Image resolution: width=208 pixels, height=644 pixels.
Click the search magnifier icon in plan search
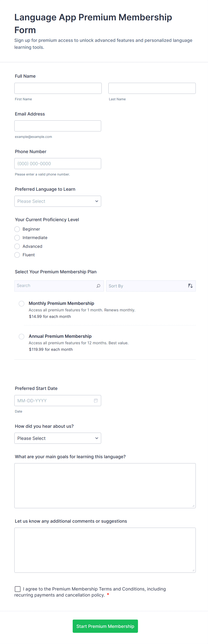point(98,286)
